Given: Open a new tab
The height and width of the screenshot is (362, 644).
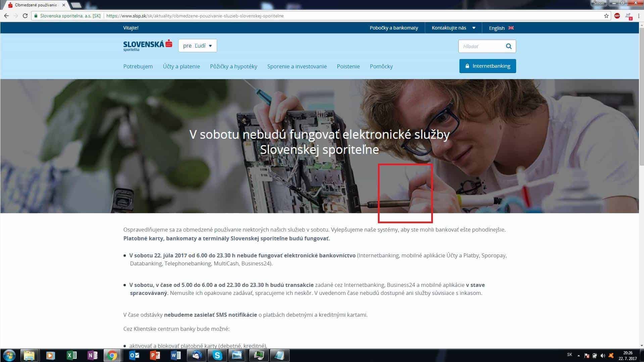Looking at the screenshot, I should coord(77,5).
